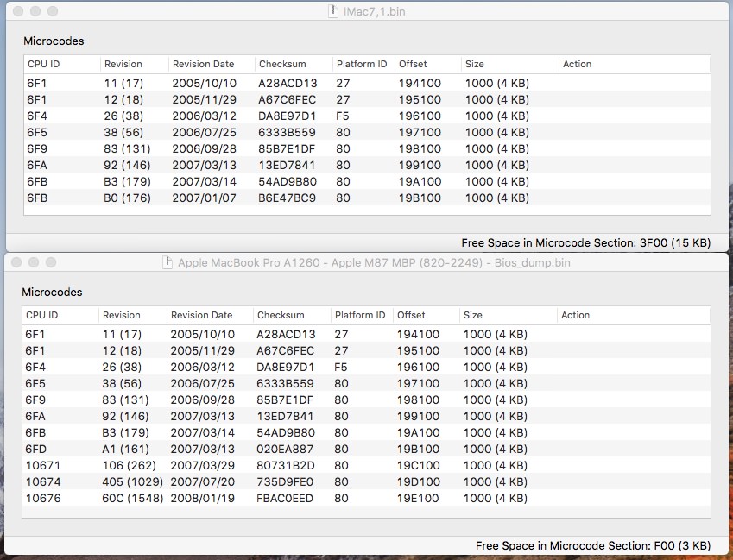Screen dimensions: 733x560
Task: Click revision A1 (161) cell
Action: [125, 449]
